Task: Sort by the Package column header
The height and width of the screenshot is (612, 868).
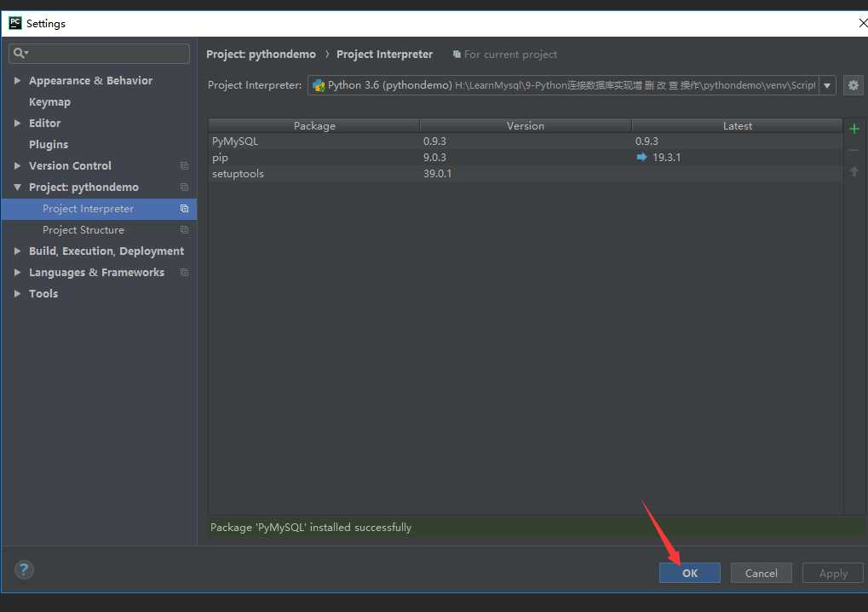Action: pyautogui.click(x=314, y=125)
